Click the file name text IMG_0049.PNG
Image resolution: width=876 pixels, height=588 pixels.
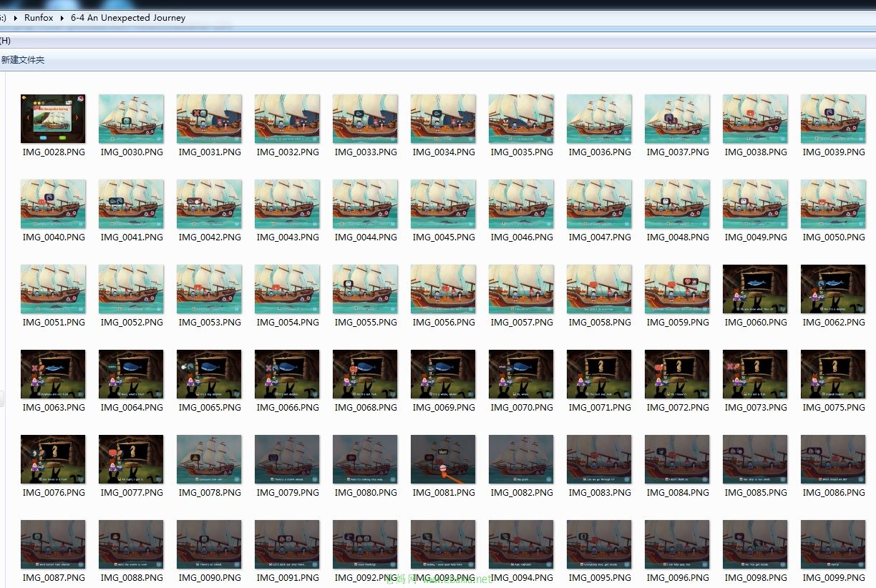pos(756,237)
